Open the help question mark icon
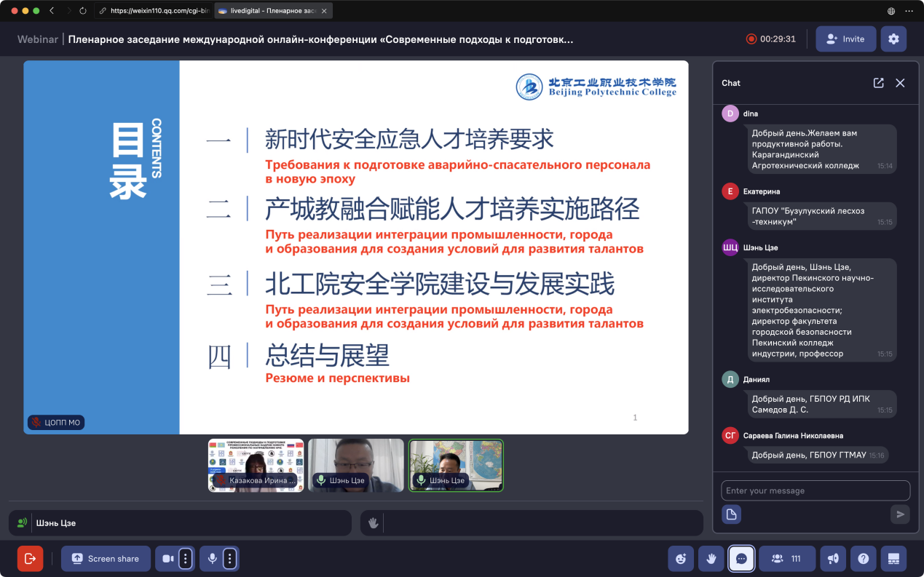This screenshot has width=924, height=577. [x=863, y=559]
